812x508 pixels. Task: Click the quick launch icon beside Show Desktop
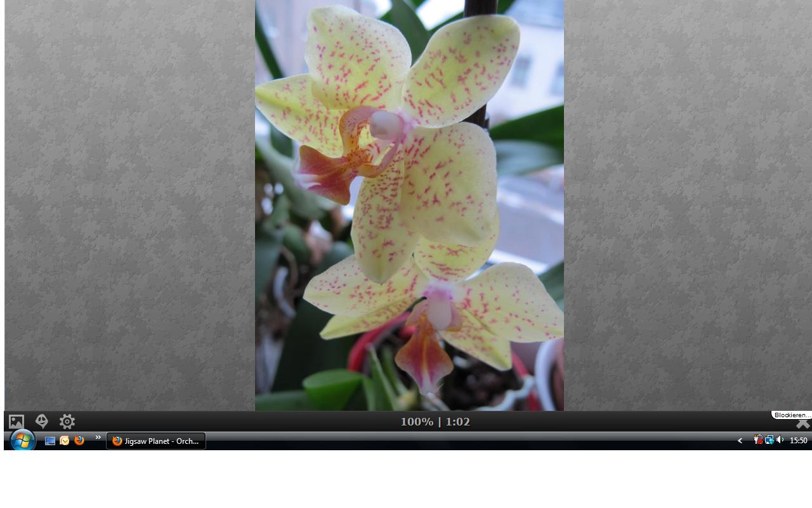point(65,441)
